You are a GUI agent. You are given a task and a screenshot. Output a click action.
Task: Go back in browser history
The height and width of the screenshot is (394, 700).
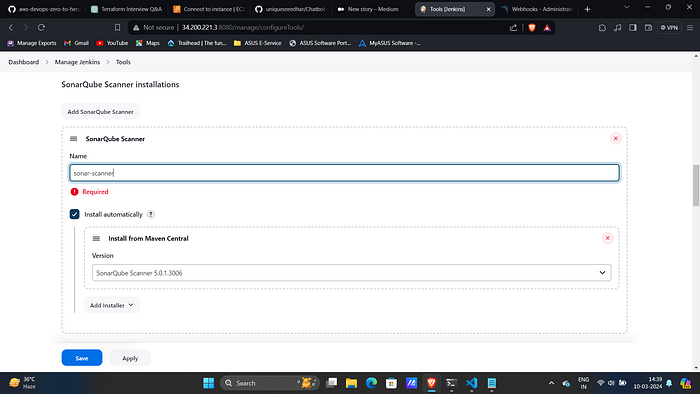(11, 28)
